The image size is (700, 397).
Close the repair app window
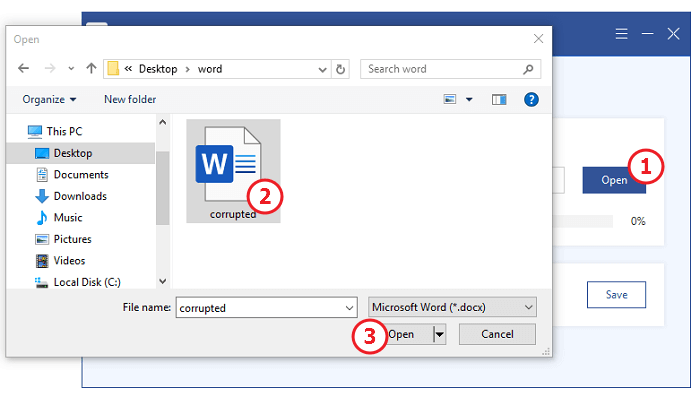[673, 34]
